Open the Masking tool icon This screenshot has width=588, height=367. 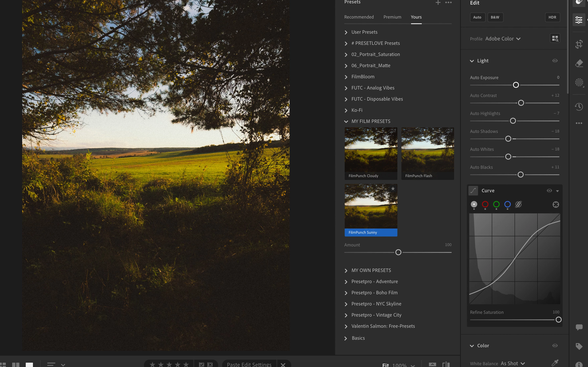click(x=579, y=83)
